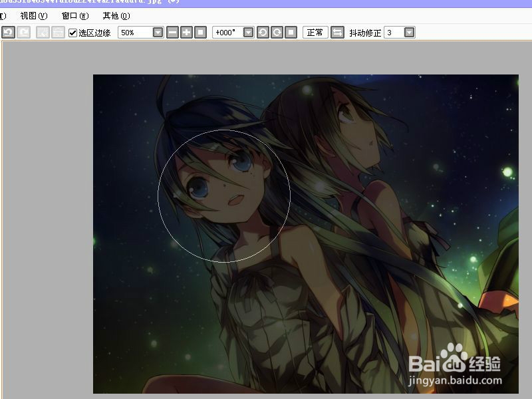The height and width of the screenshot is (399, 532).
Task: Click the zoom out minus button
Action: pos(172,33)
